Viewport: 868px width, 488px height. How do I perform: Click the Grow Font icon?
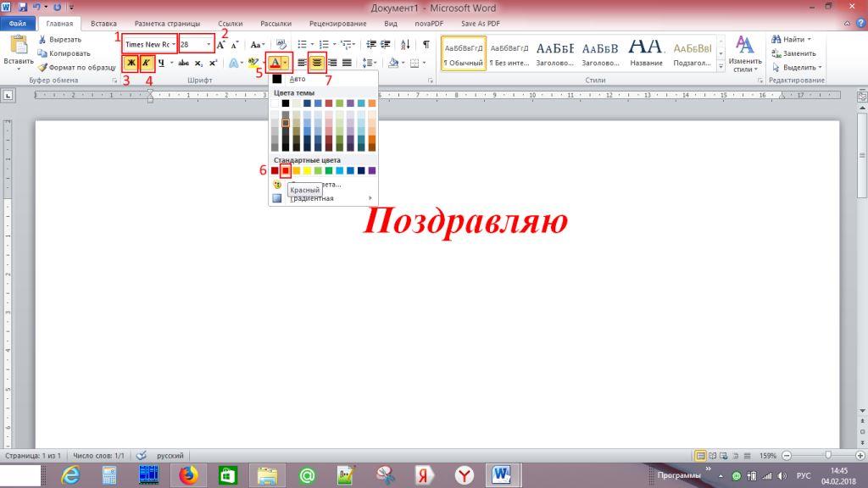coord(221,44)
